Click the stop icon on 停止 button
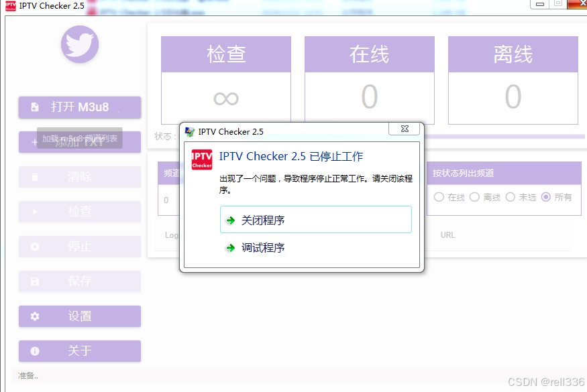587x392 pixels. (x=35, y=247)
